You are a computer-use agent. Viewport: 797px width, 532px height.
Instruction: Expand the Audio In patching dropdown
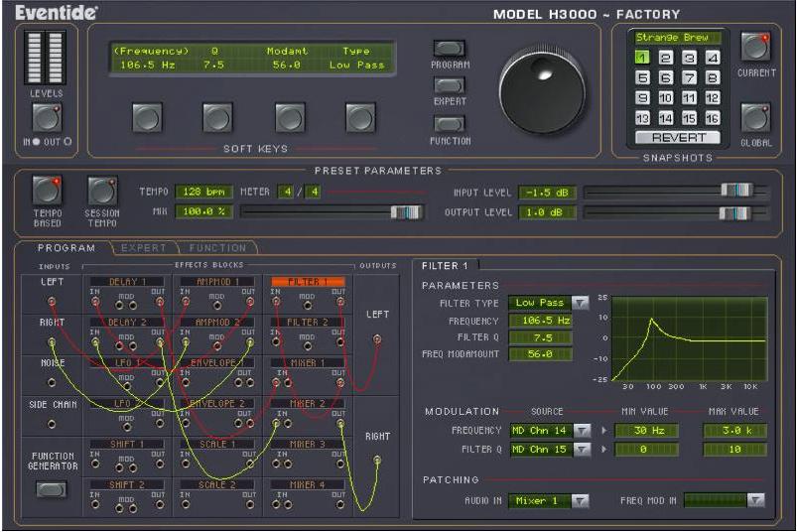(x=581, y=501)
